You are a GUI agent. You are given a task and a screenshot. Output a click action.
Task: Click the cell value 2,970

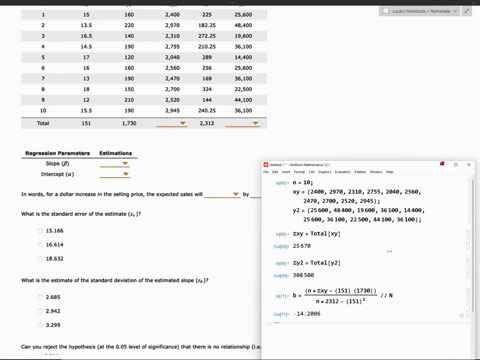(172, 25)
